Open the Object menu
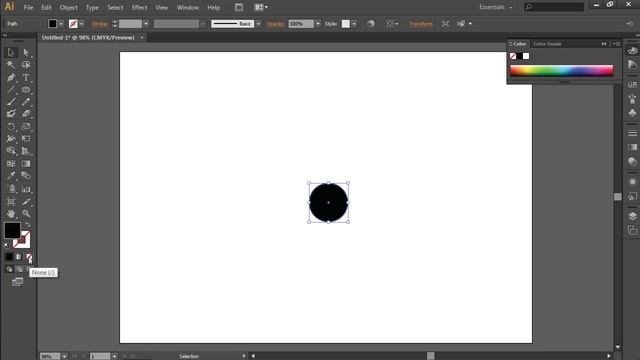This screenshot has width=640, height=360. [x=69, y=7]
